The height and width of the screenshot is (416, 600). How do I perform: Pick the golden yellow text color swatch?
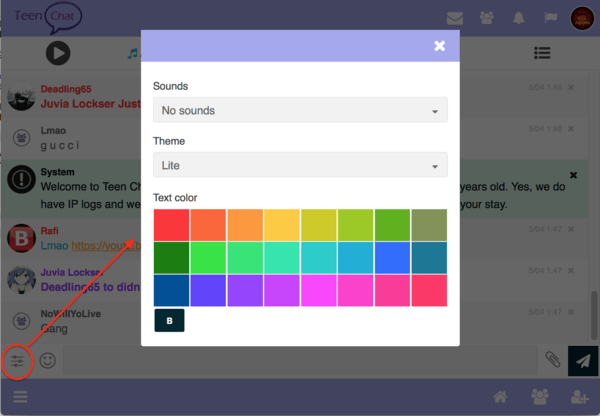[x=282, y=225]
